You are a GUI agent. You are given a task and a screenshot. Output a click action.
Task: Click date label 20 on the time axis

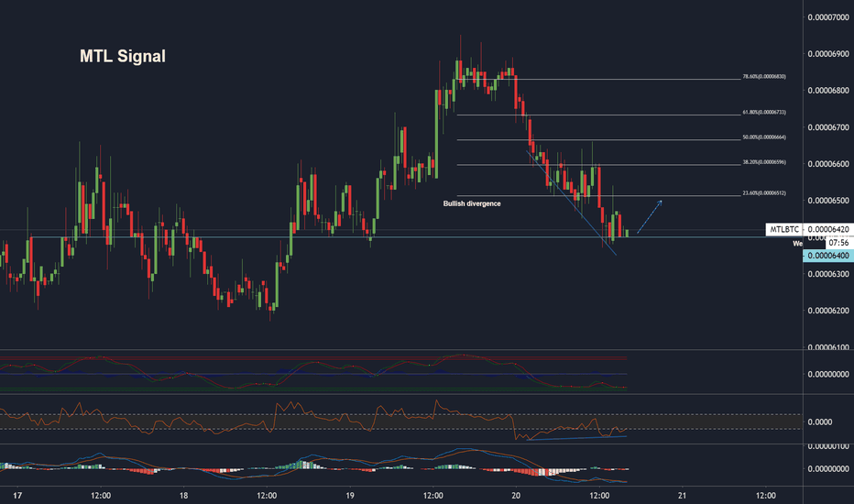516,495
